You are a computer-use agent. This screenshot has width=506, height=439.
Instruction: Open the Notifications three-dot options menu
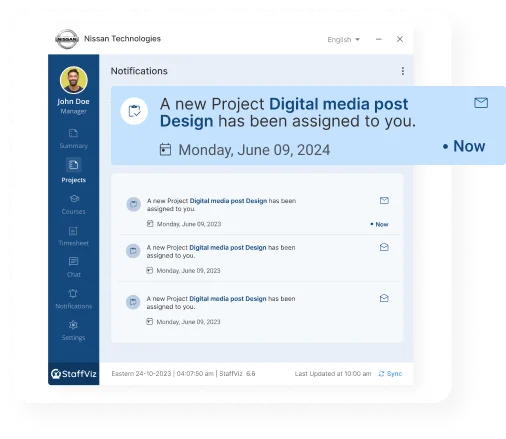tap(403, 71)
